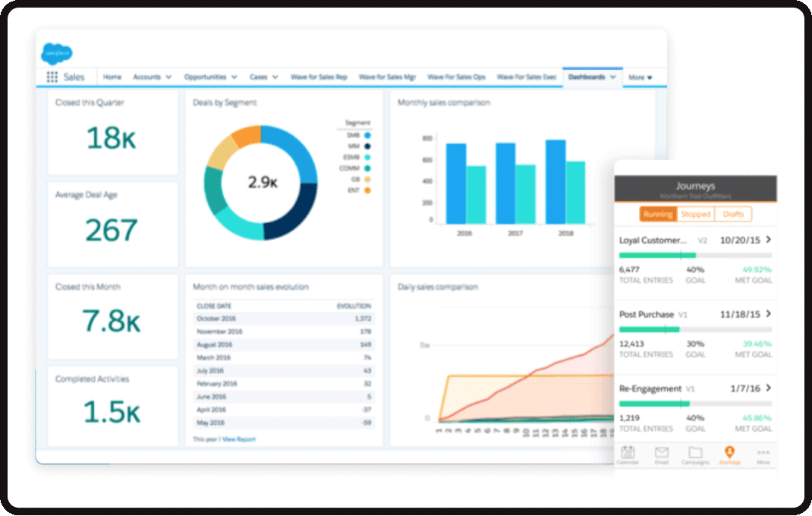Image resolution: width=812 pixels, height=516 pixels.
Task: Click COMM legend dot
Action: [367, 168]
